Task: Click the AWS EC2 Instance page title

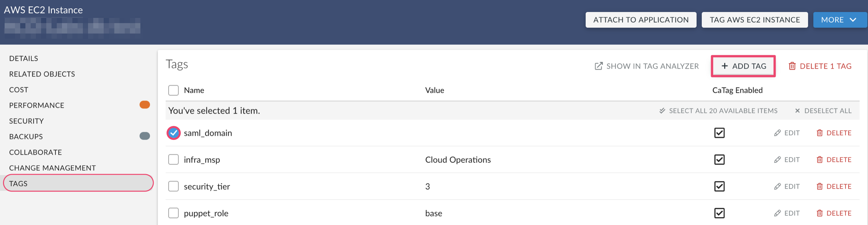Action: [43, 10]
